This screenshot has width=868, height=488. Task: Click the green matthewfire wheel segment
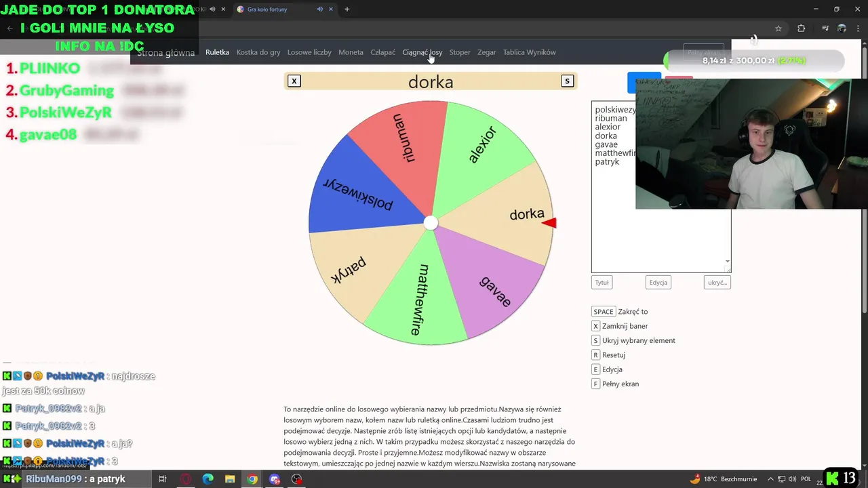(420, 298)
